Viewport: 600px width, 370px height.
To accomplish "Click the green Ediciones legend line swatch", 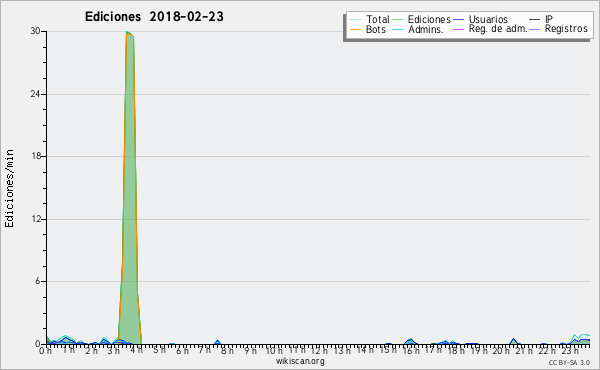I will [x=398, y=20].
